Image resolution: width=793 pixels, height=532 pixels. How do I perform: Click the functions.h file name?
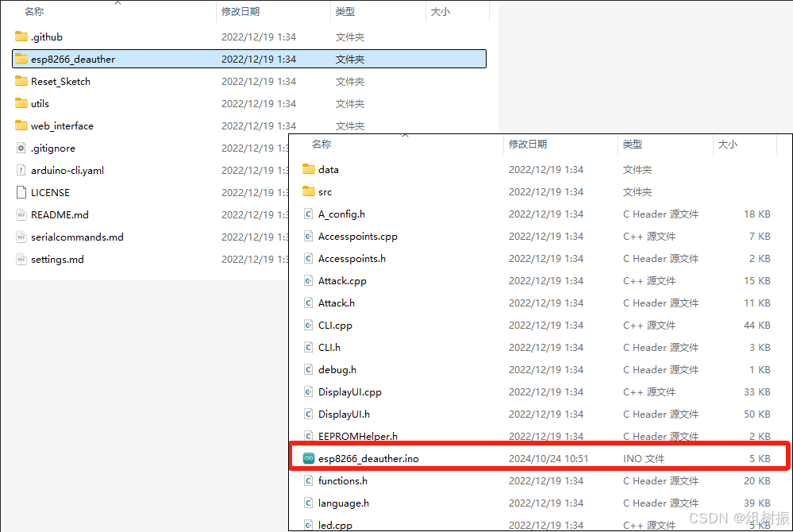click(342, 480)
